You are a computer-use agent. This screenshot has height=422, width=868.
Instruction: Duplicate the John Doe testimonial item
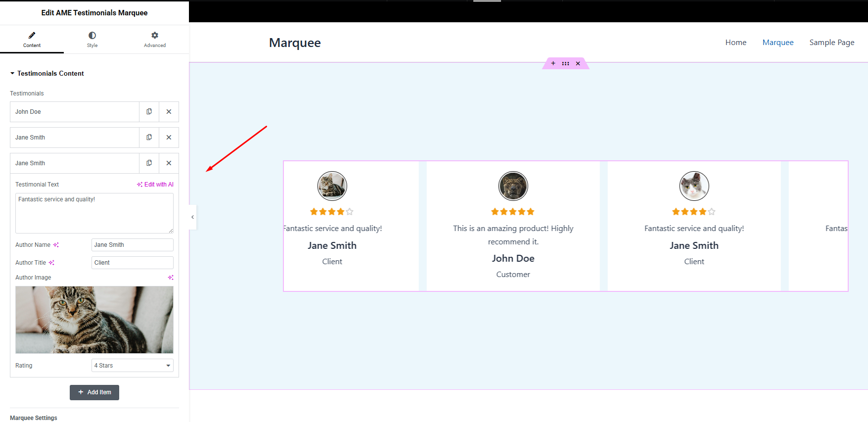point(149,112)
